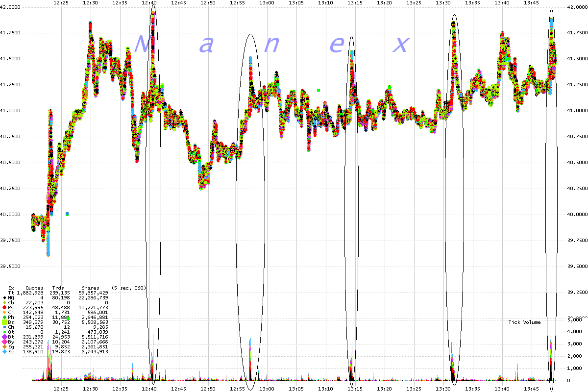Click the Quotes column header in legend
The width and height of the screenshot is (588, 392).
click(x=34, y=288)
